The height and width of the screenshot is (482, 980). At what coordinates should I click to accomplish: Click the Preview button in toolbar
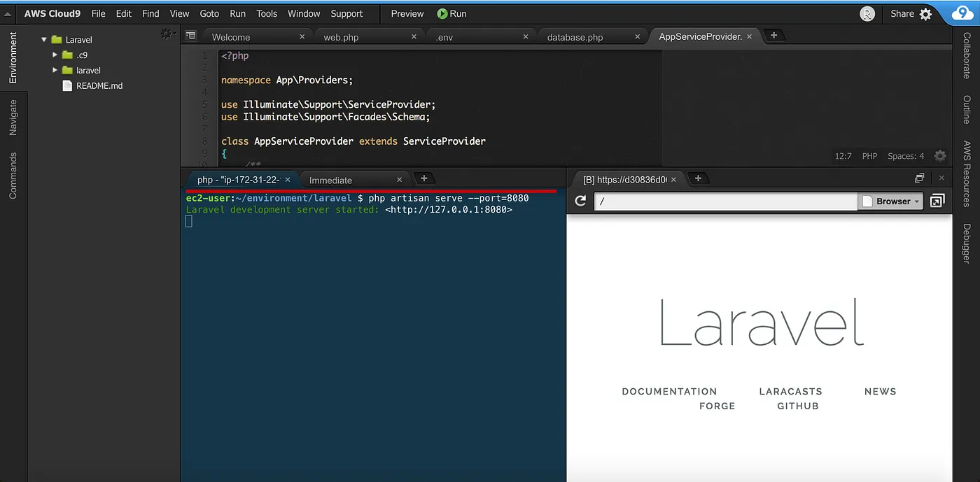pyautogui.click(x=407, y=14)
